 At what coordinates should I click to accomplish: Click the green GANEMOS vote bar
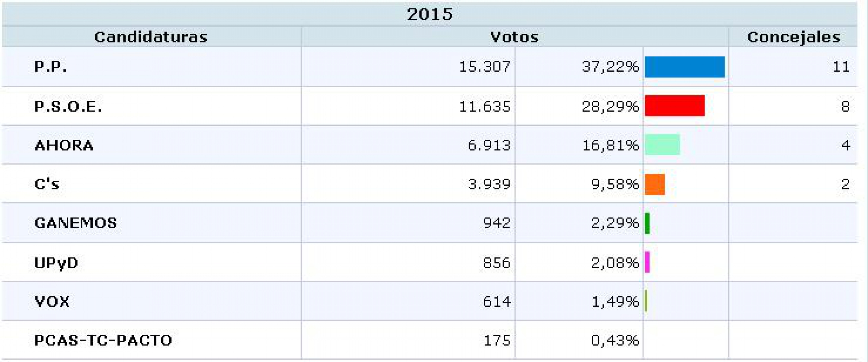point(647,223)
